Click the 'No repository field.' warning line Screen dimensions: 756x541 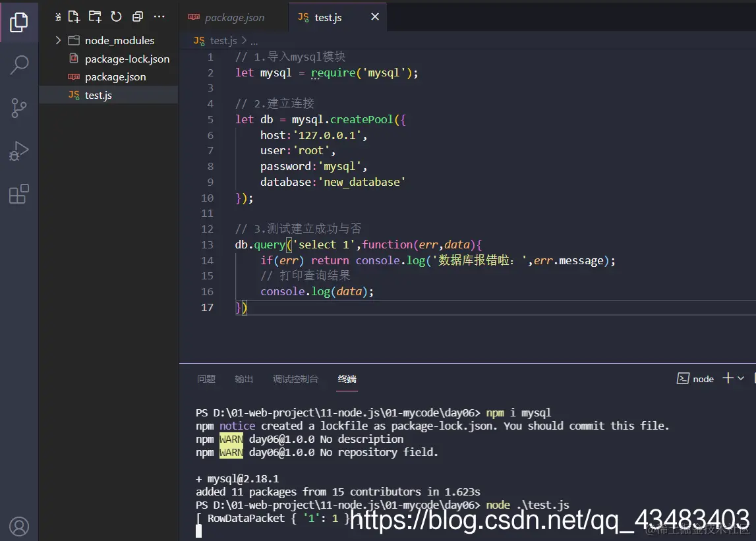(x=317, y=452)
